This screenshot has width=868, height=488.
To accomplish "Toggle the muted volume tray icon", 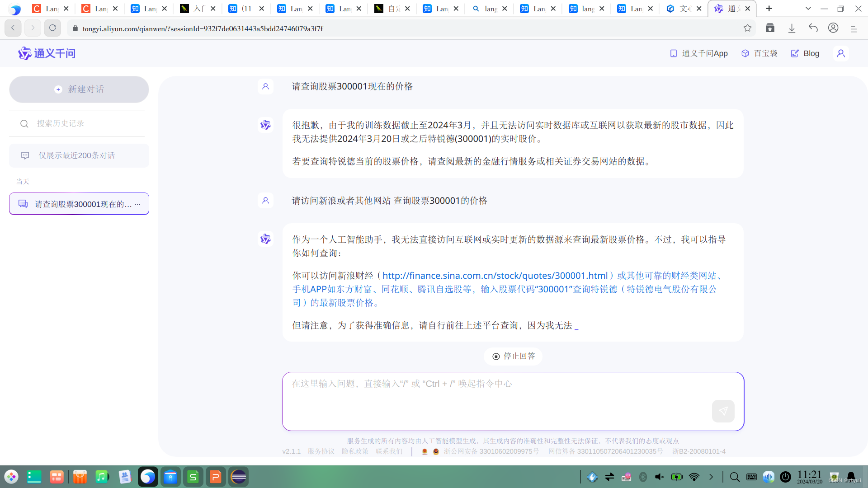I will pos(660,477).
